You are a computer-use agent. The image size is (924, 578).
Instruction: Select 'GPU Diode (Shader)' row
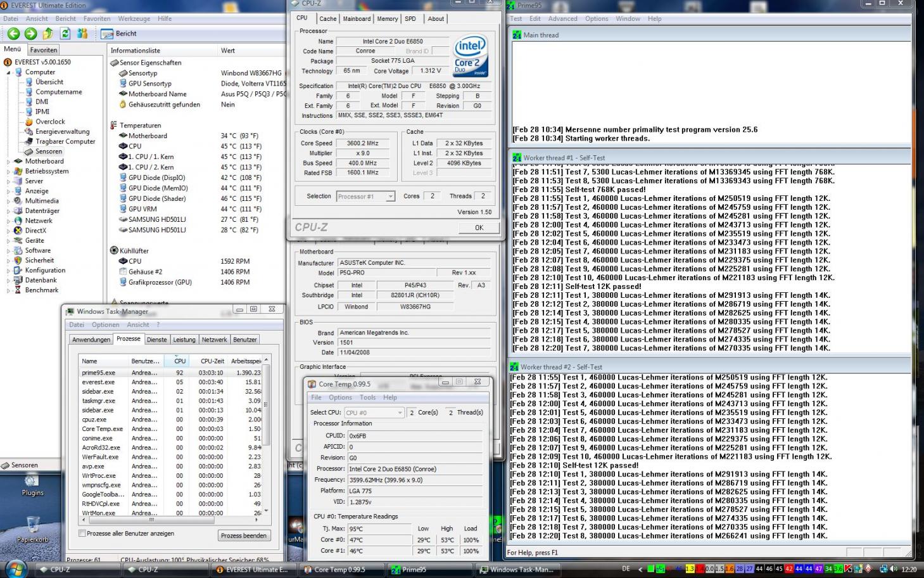[196, 198]
